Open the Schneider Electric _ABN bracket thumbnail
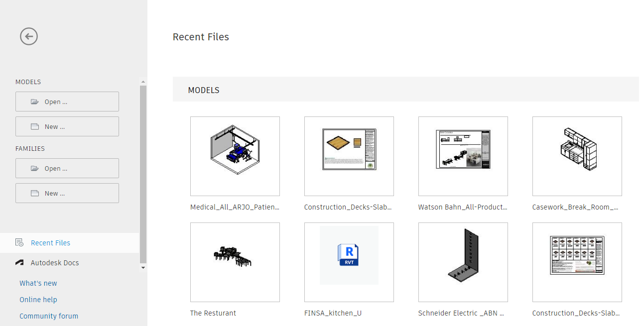Viewport: 644px width, 326px height. click(x=463, y=262)
